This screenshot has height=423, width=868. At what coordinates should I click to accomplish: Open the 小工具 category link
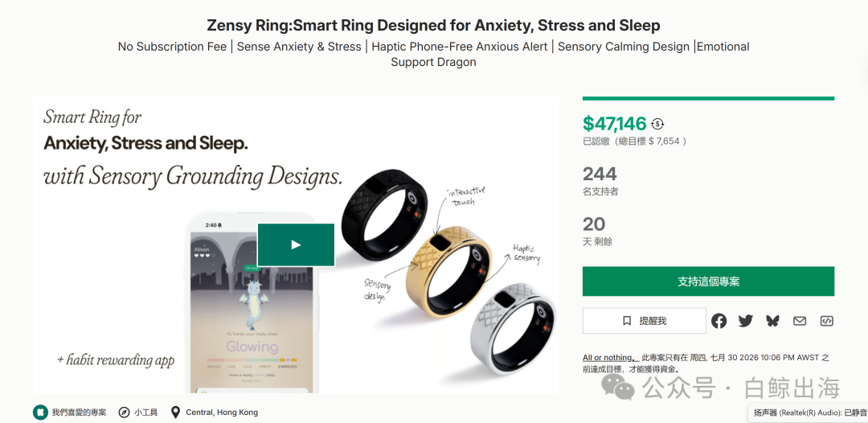[x=145, y=412]
